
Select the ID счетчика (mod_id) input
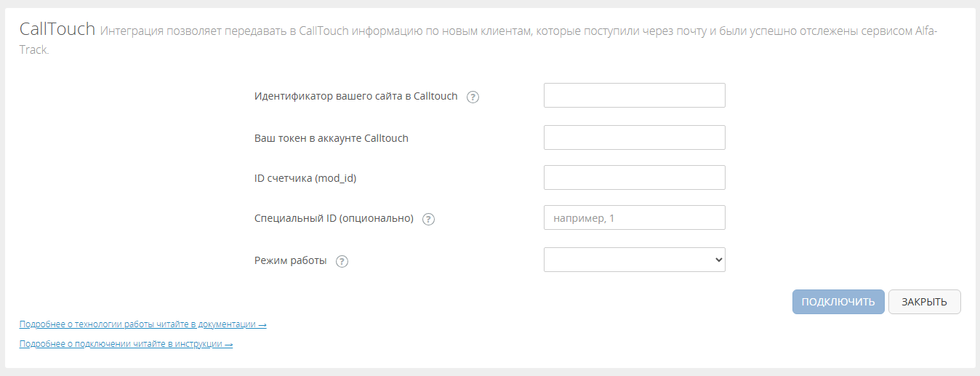coord(634,177)
